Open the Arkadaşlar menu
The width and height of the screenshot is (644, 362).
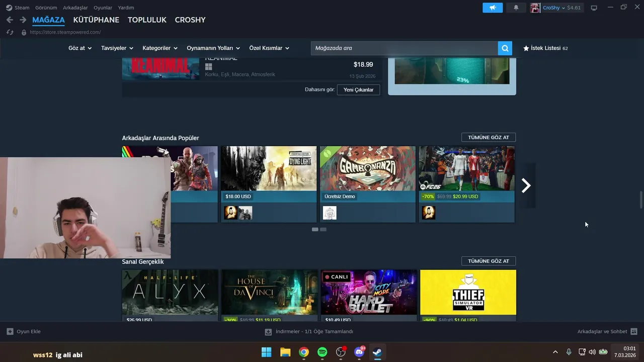click(75, 8)
